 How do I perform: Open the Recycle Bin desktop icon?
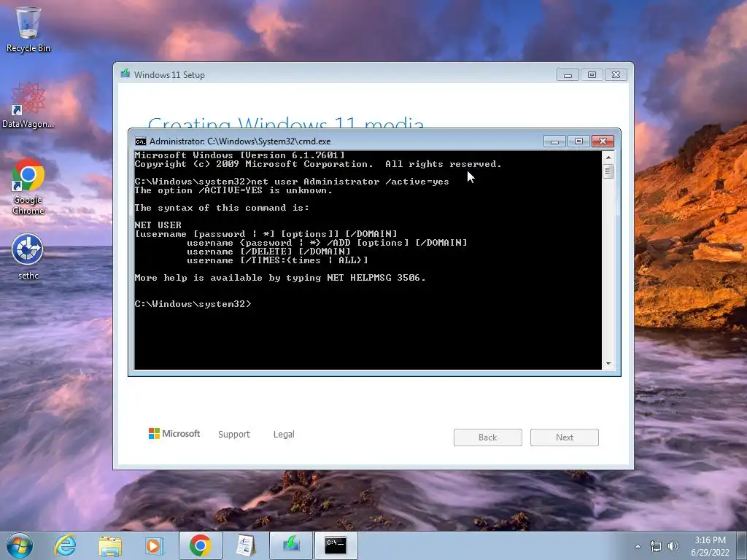pos(28,29)
